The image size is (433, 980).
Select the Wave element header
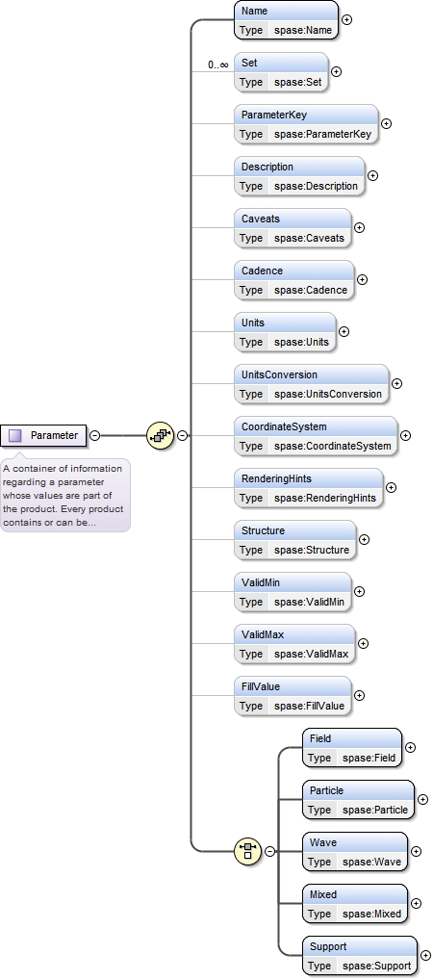coord(354,842)
